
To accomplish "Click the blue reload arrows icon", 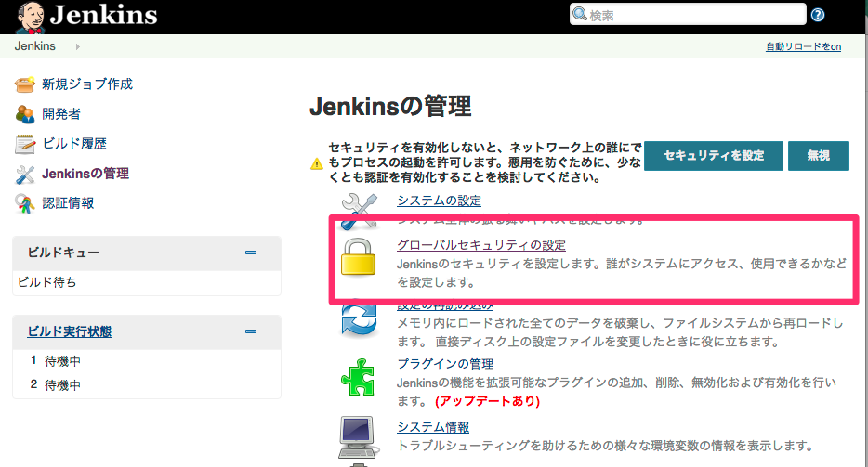I will pos(359,318).
